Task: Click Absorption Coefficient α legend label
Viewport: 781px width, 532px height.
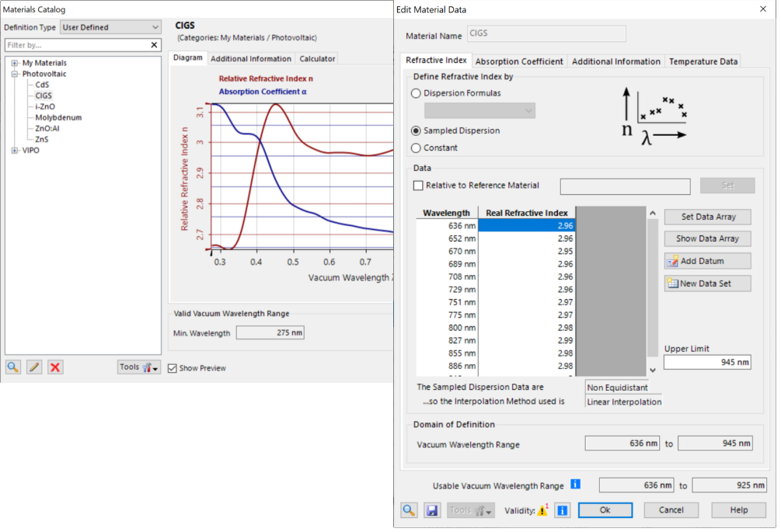Action: pyautogui.click(x=263, y=92)
